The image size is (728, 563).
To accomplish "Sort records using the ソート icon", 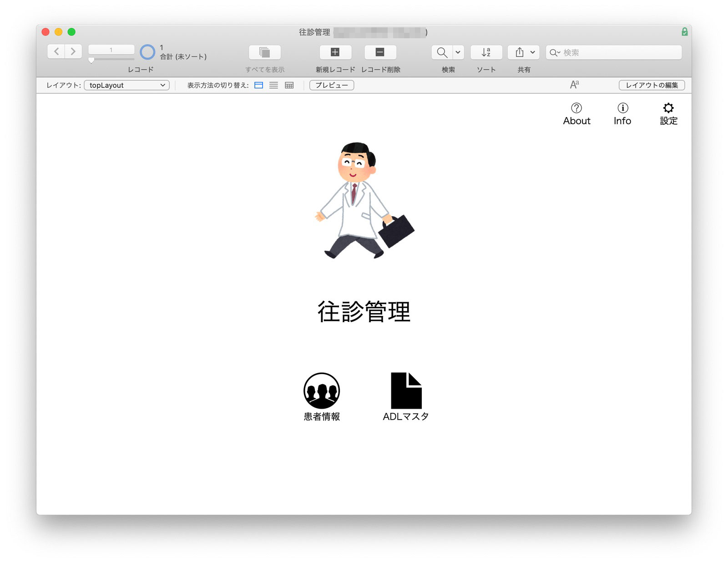I will [x=485, y=52].
